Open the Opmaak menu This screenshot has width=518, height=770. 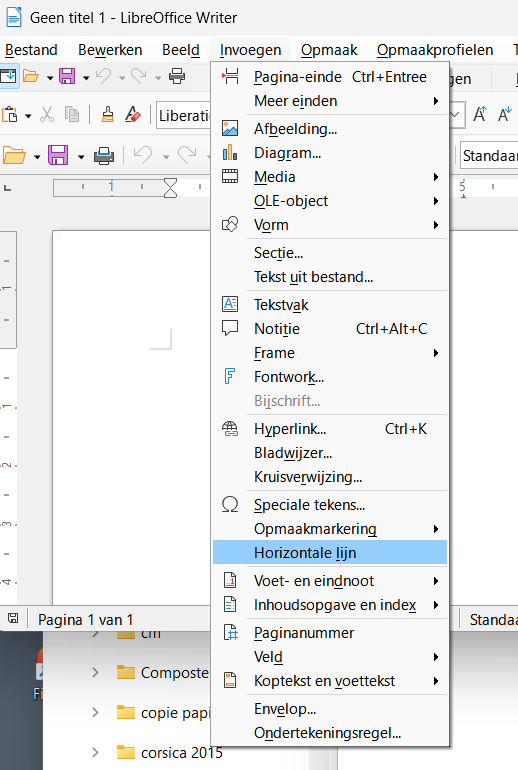329,50
